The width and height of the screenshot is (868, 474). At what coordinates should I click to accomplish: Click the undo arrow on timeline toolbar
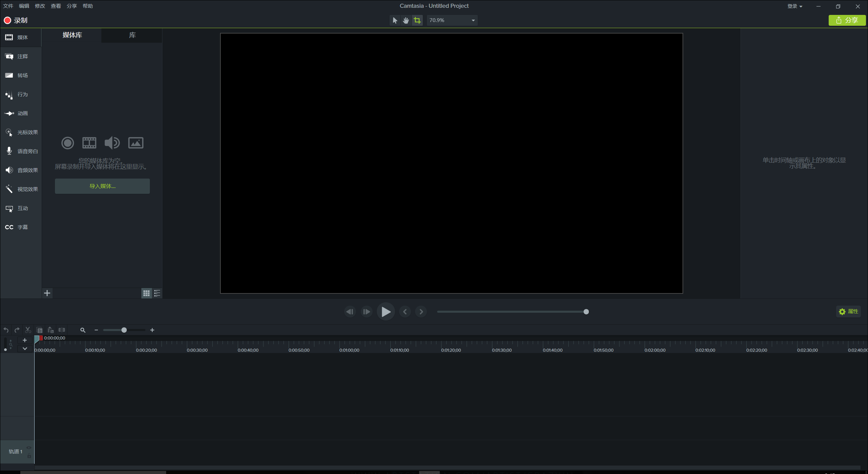pyautogui.click(x=6, y=330)
